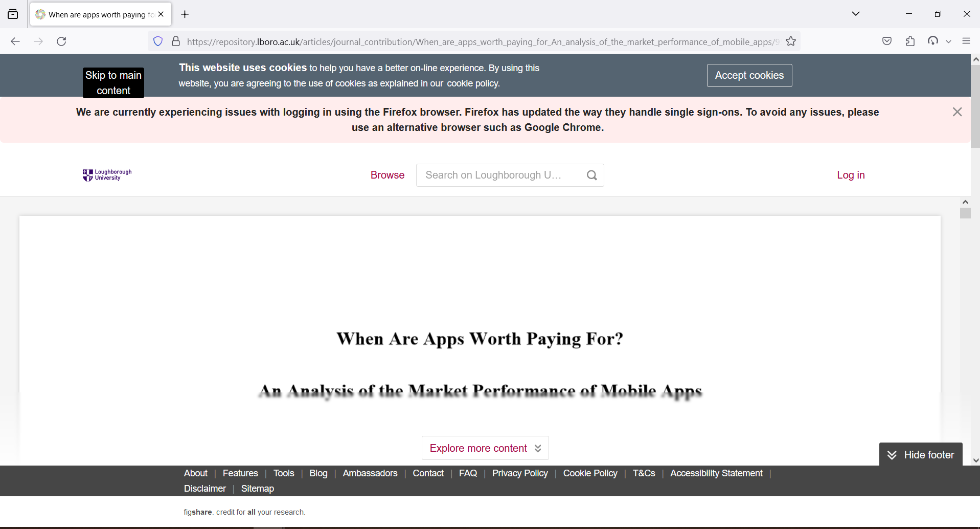Reload the current page
This screenshot has width=980, height=529.
(x=61, y=41)
